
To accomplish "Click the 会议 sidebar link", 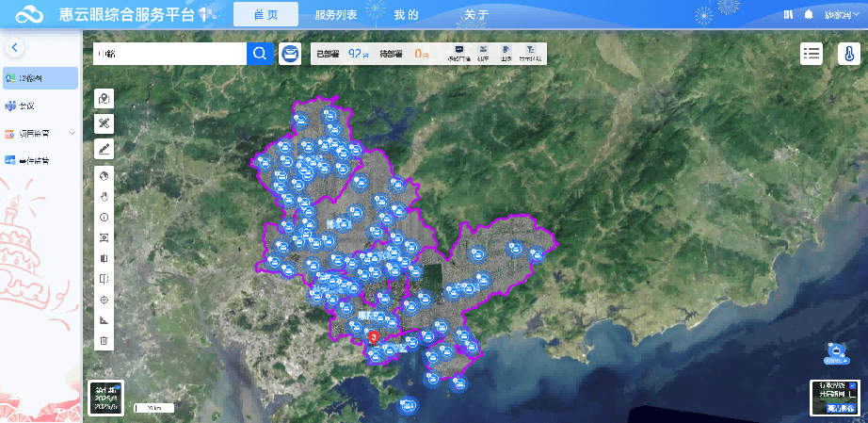I will tap(26, 106).
